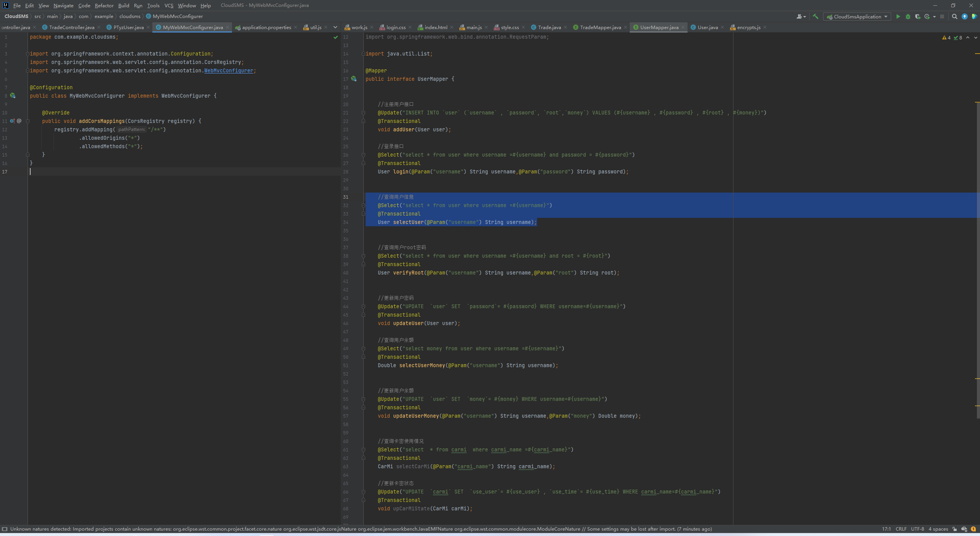Open Search Everywhere magnifier icon
980x536 pixels.
(x=955, y=16)
